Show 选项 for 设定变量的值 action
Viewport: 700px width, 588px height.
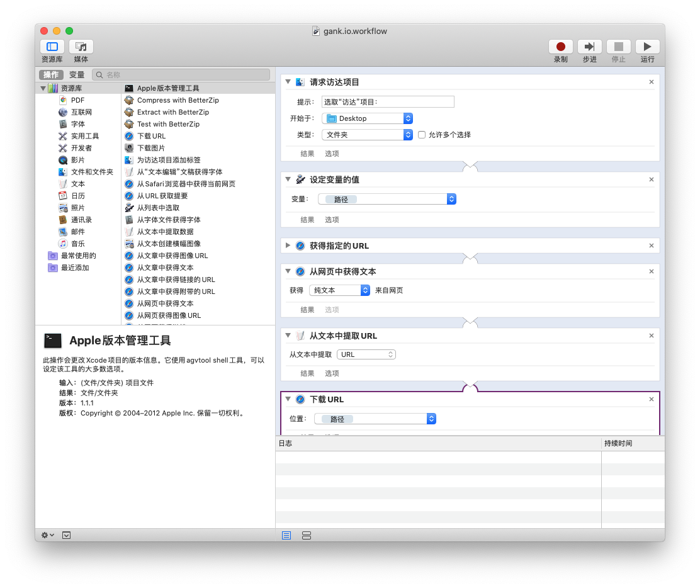(x=332, y=220)
